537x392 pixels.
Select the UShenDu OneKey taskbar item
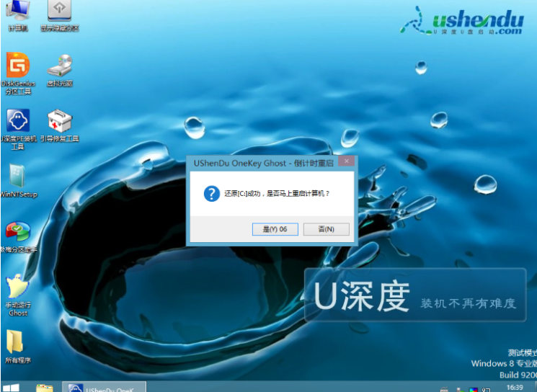[105, 387]
